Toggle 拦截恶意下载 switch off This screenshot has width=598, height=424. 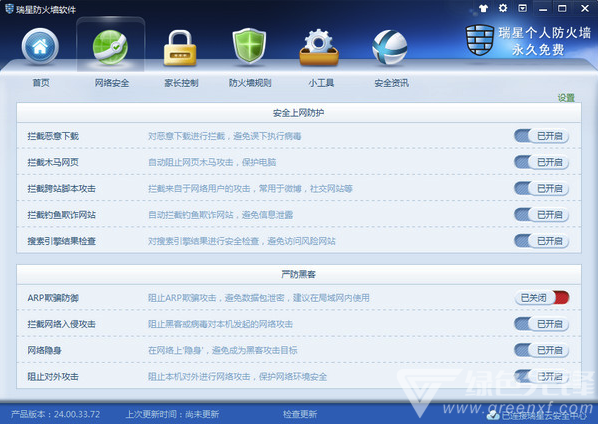coord(541,136)
